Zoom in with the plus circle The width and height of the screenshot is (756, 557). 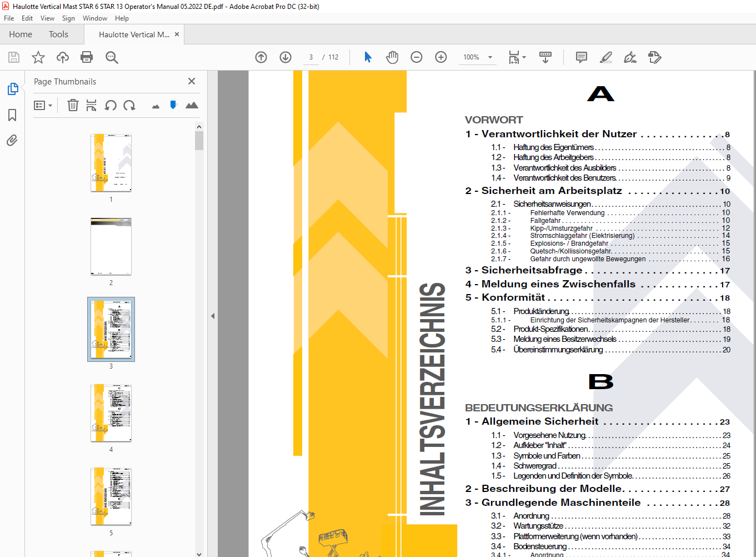click(x=441, y=57)
